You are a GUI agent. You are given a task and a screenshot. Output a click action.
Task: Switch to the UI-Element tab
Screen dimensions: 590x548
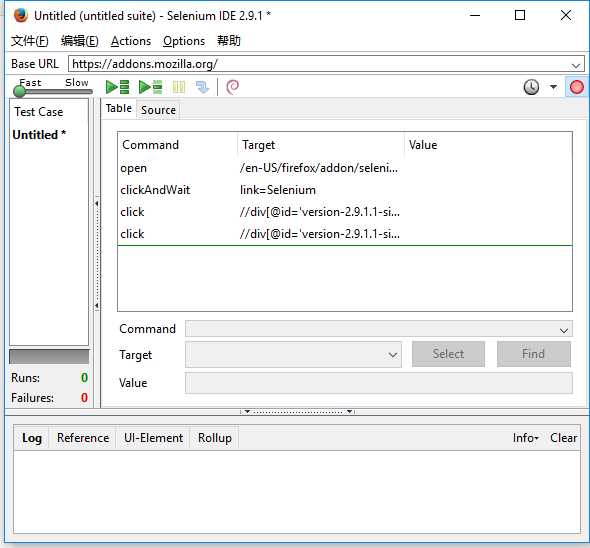point(153,438)
